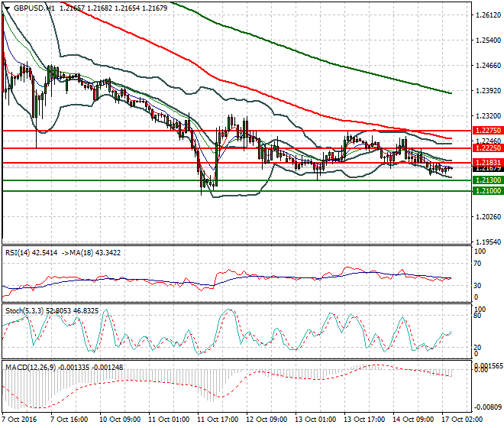Select the 11 Oct 01:00 time axis label
Screen dimensions: 504x428
coord(169,420)
